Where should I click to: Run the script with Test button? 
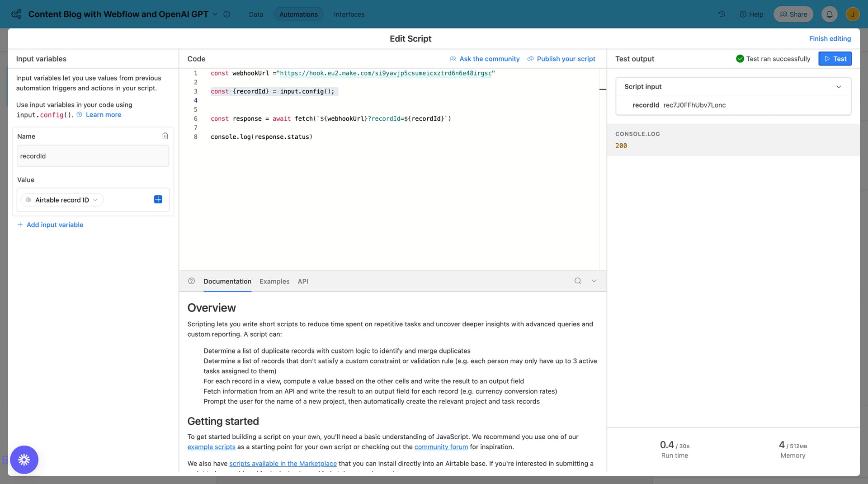[x=835, y=59]
